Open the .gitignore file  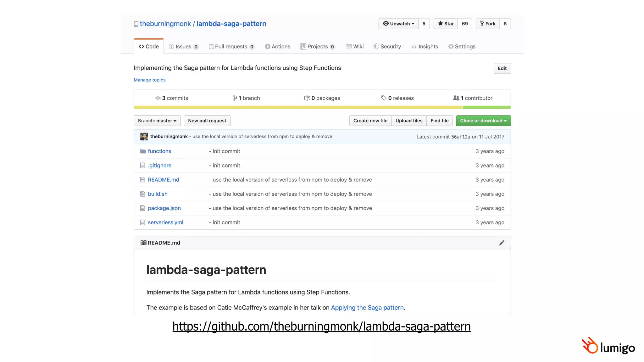160,165
